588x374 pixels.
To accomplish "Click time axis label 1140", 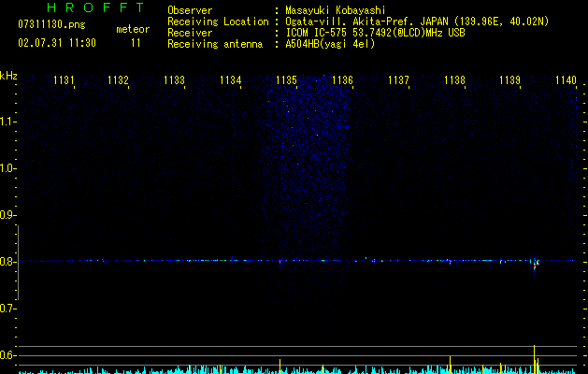I will click(566, 80).
